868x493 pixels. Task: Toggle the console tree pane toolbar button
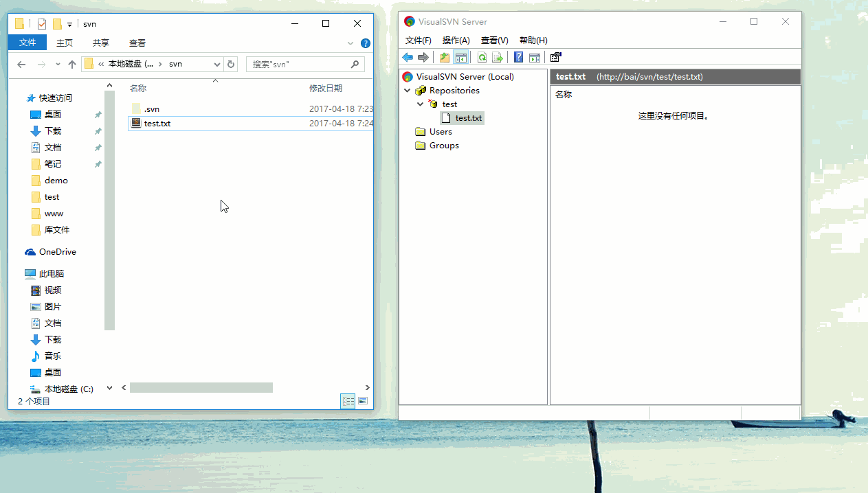(x=461, y=58)
